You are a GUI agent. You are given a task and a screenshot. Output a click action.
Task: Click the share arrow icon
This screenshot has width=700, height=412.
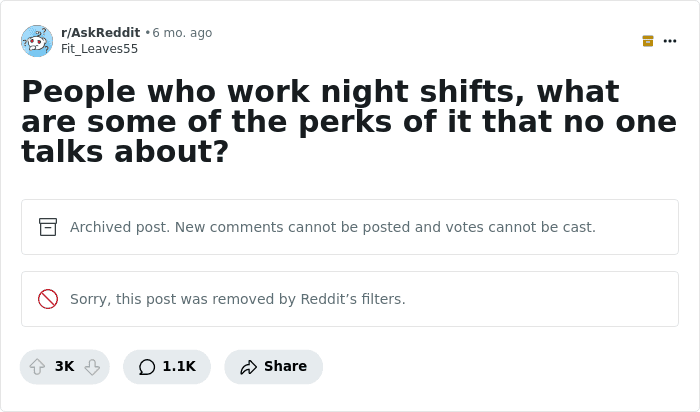coord(248,367)
